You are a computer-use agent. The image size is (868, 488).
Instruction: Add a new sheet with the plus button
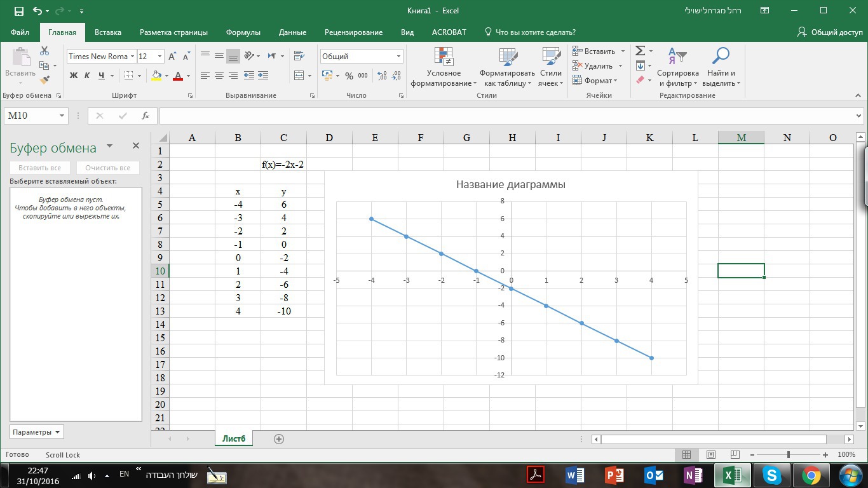278,438
